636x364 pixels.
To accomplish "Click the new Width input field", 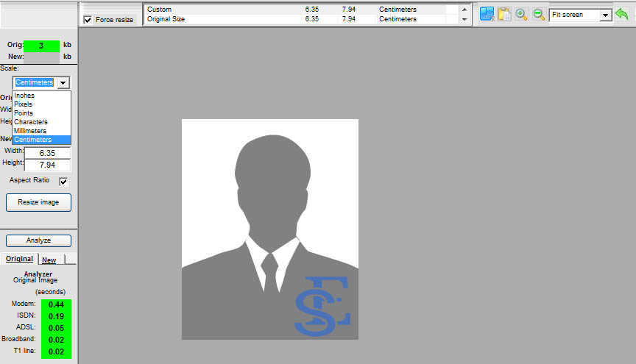I will (48, 153).
